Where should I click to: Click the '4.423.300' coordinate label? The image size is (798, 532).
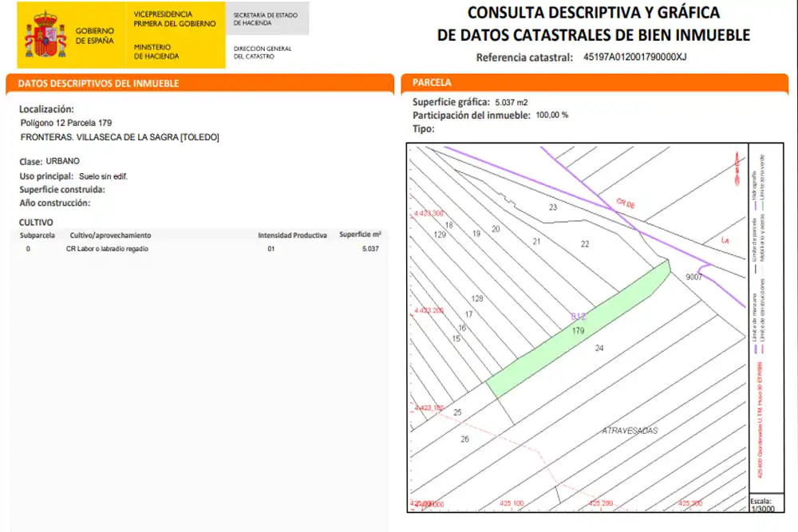429,214
